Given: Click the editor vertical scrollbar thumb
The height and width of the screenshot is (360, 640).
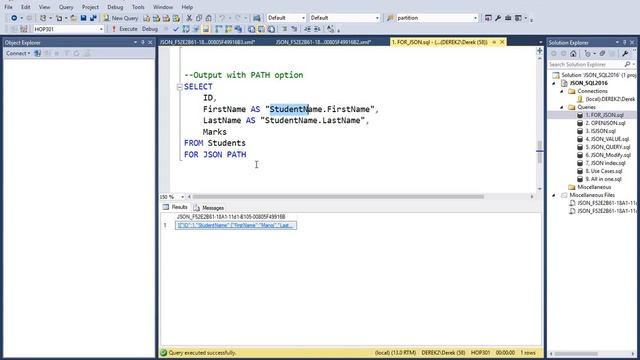Looking at the screenshot, I should [540, 152].
